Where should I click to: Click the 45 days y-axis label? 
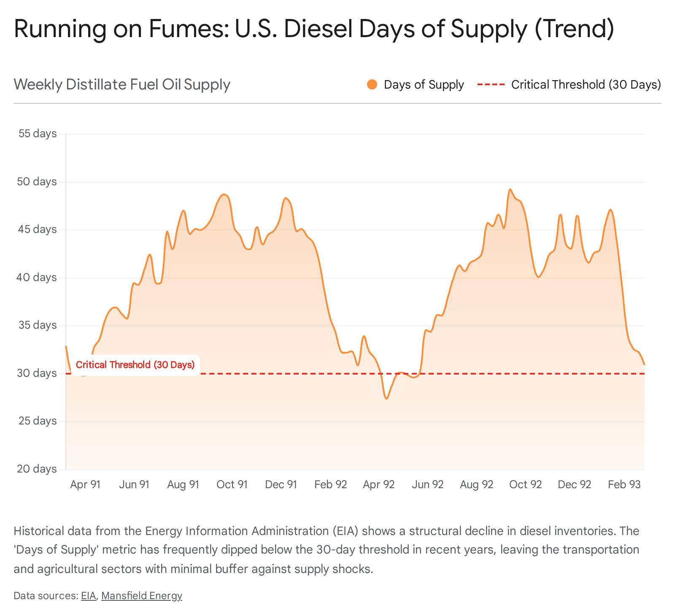click(x=37, y=230)
